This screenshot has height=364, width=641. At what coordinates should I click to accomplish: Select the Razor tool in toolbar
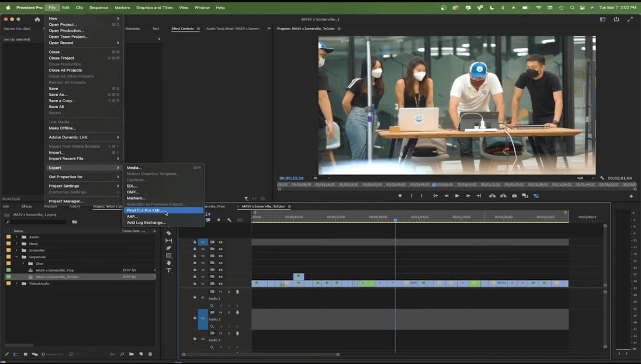coord(169,233)
